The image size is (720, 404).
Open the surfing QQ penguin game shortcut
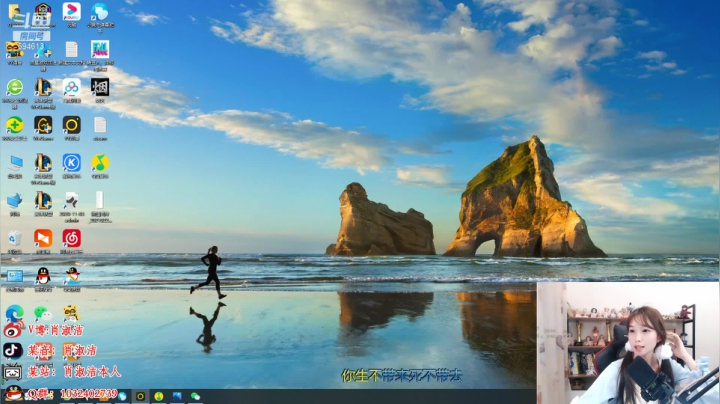(72, 276)
